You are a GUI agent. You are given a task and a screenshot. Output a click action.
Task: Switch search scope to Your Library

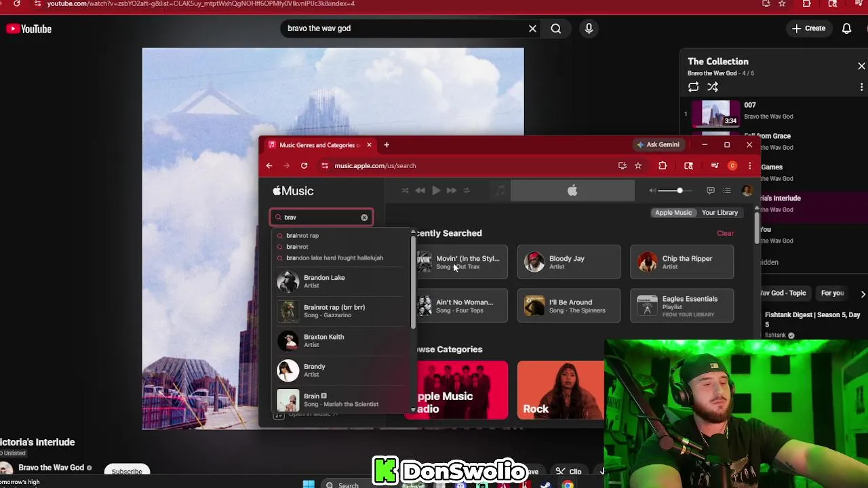(x=719, y=212)
